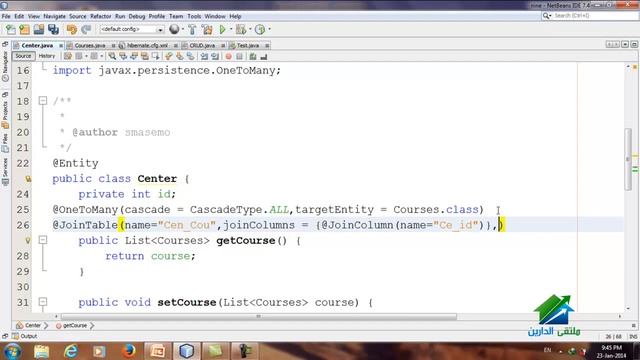Click the editor vertical scrollbar thumb
Viewport: 640px width, 360px height.
628,159
